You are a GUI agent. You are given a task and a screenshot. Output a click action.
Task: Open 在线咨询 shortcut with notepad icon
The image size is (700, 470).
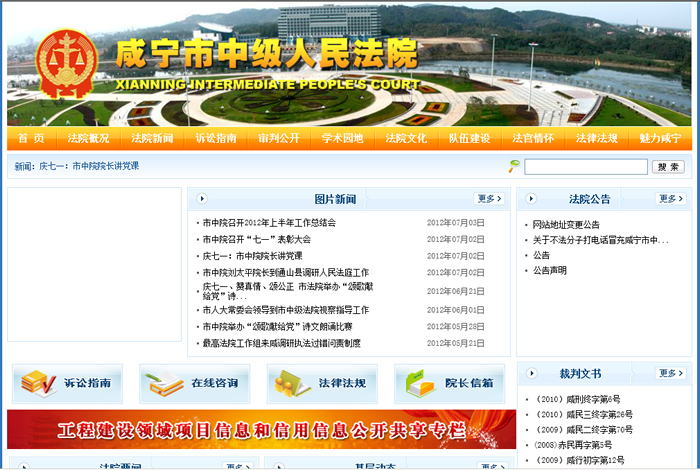point(195,383)
